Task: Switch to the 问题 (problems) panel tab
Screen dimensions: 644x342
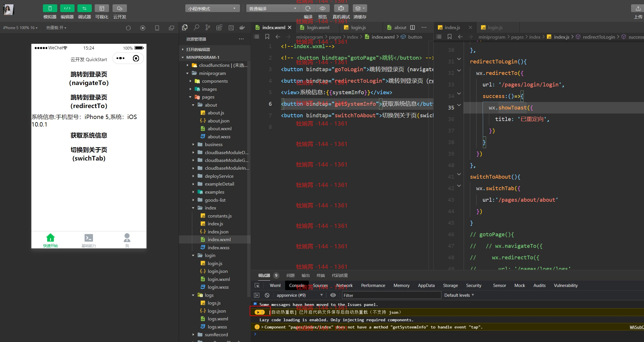Action: 291,275
